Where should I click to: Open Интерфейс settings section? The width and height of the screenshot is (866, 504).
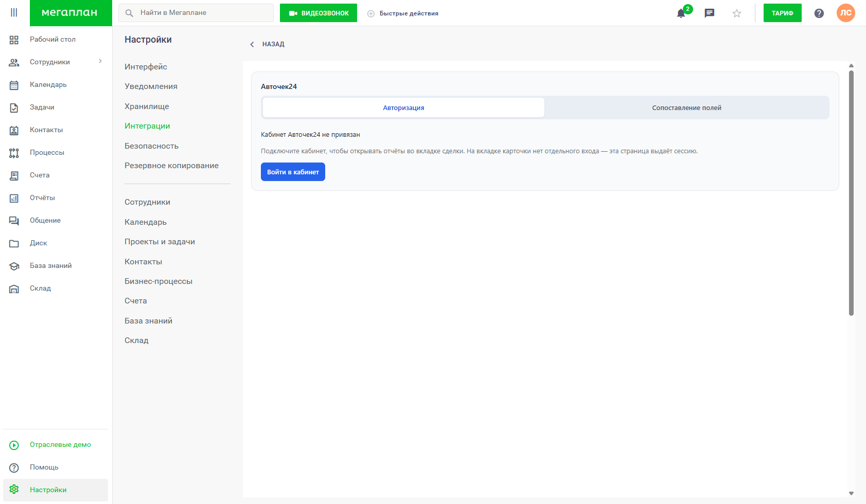point(146,67)
